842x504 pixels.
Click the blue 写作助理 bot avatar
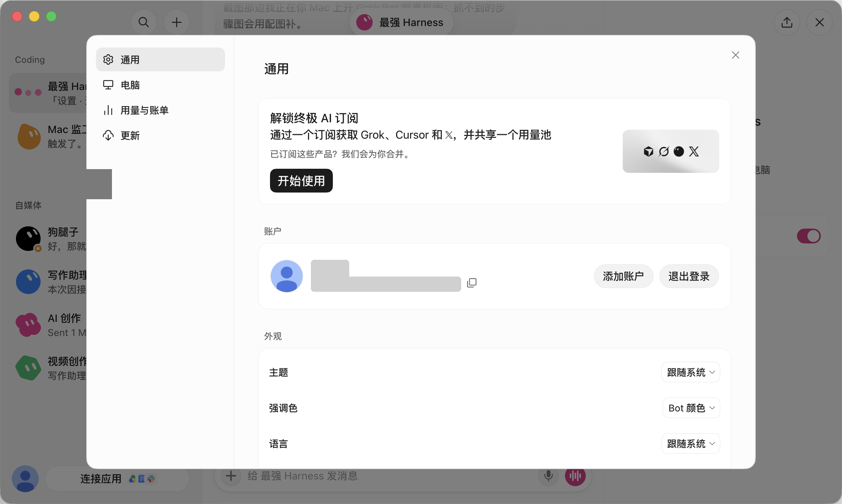click(28, 282)
